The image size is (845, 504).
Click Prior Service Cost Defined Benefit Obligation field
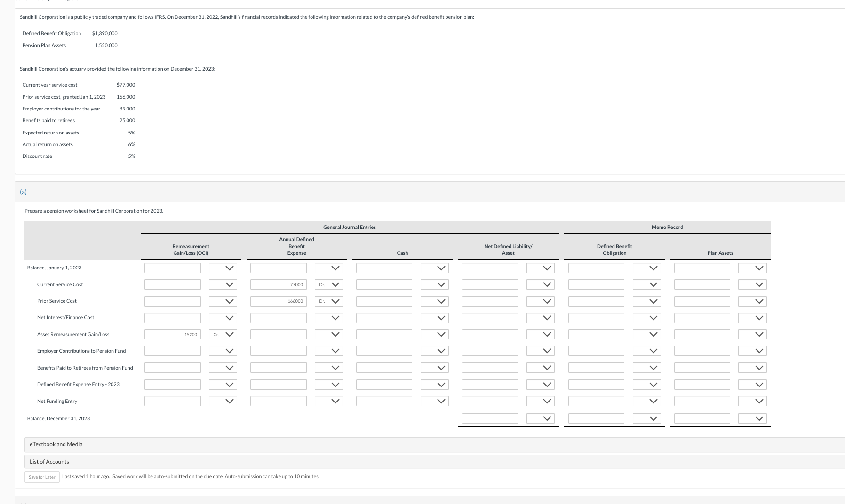(x=597, y=301)
